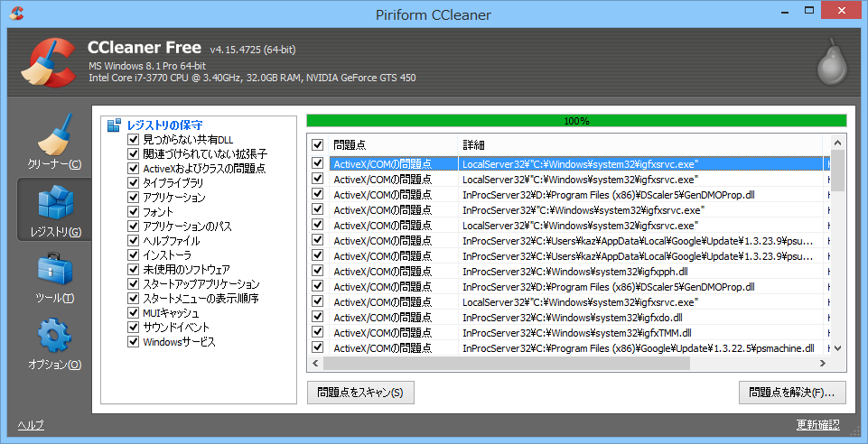
Task: Click the レジストリの保守 cubes icon
Action: 114,125
